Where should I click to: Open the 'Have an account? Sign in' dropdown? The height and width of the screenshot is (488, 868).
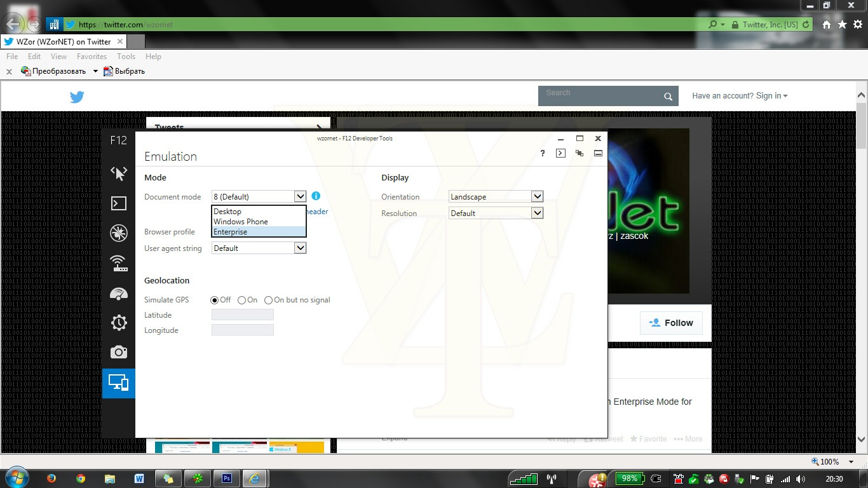pyautogui.click(x=740, y=96)
